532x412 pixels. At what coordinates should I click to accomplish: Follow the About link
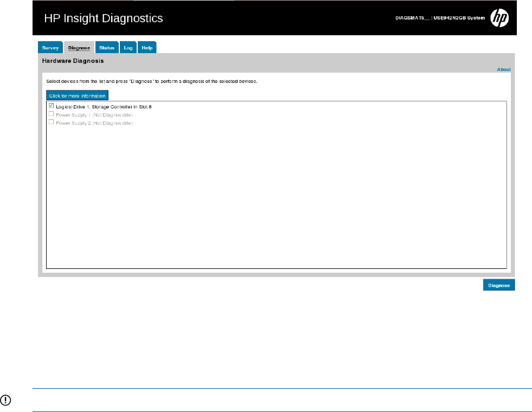504,69
